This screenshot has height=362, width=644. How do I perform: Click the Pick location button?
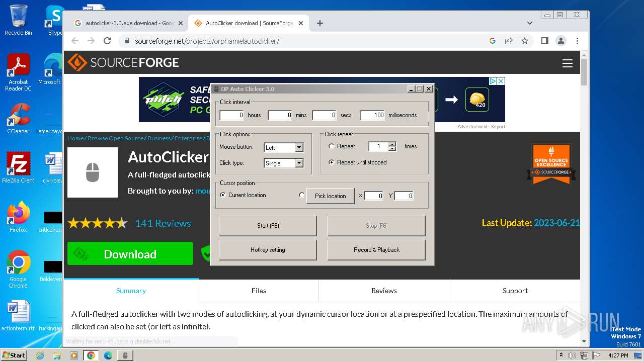point(331,196)
